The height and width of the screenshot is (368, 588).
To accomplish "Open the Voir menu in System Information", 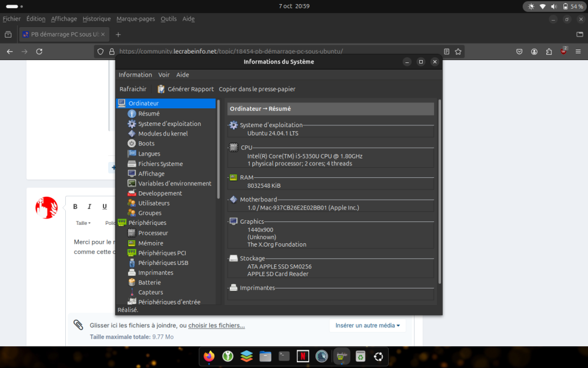I will [164, 75].
